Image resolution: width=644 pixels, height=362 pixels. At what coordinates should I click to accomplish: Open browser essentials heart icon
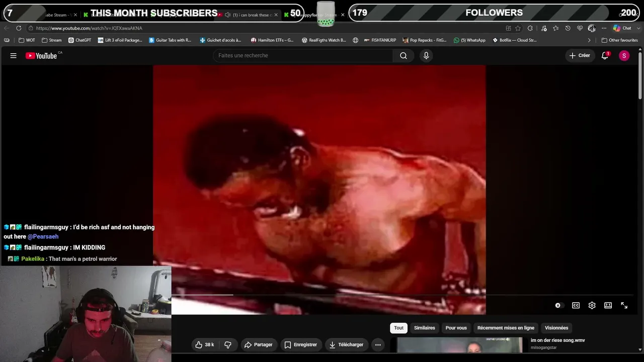click(x=580, y=28)
